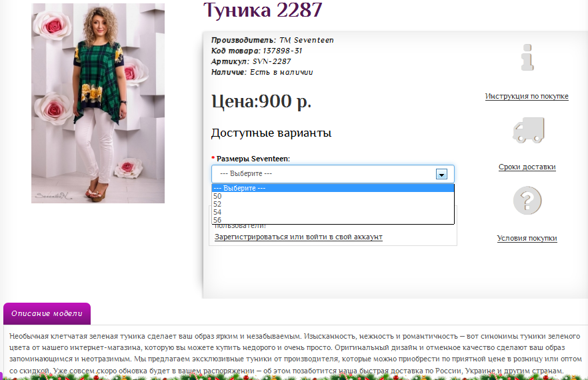This screenshot has width=588, height=380.
Task: Click the product code 137898-31
Action: (283, 51)
